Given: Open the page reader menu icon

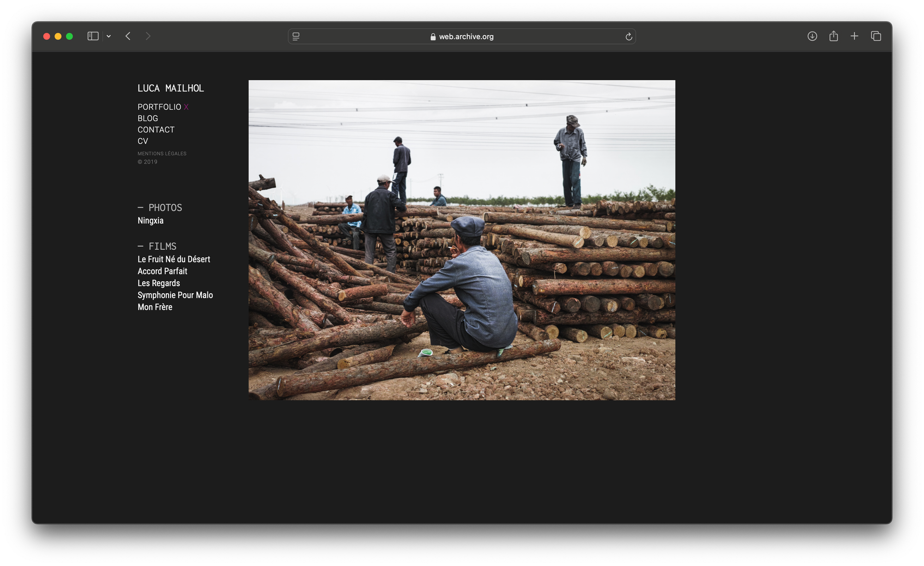Looking at the screenshot, I should coord(296,37).
